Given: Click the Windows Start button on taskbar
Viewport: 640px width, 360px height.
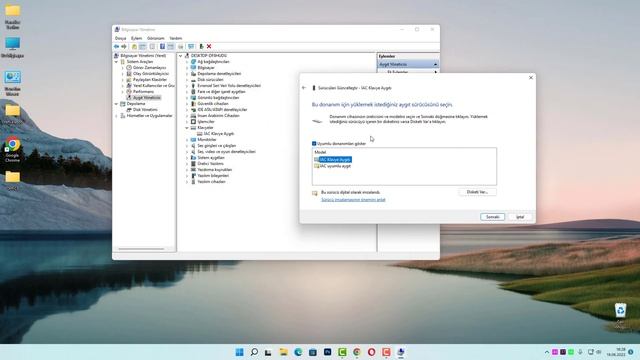Looking at the screenshot, I should pos(240,352).
